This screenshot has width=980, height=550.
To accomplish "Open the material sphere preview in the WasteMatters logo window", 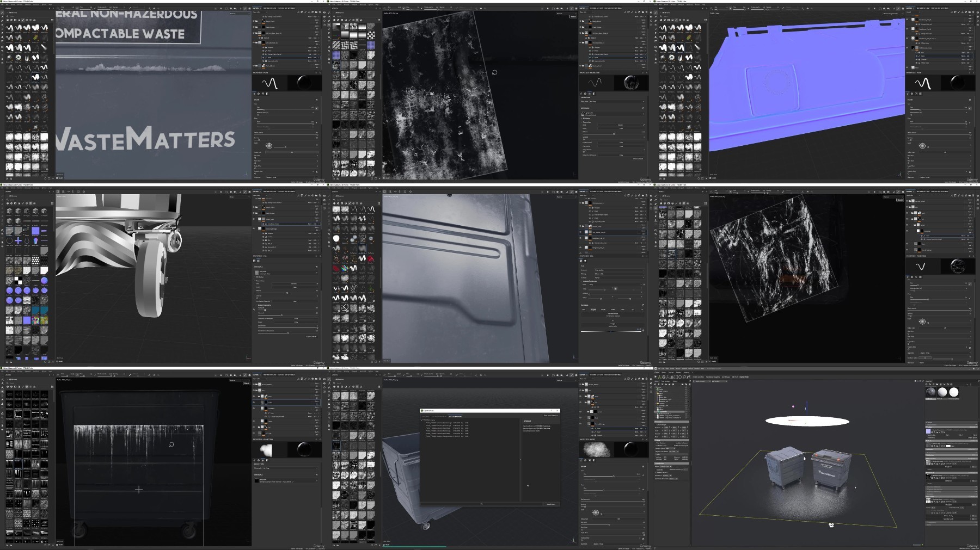I will pyautogui.click(x=304, y=83).
